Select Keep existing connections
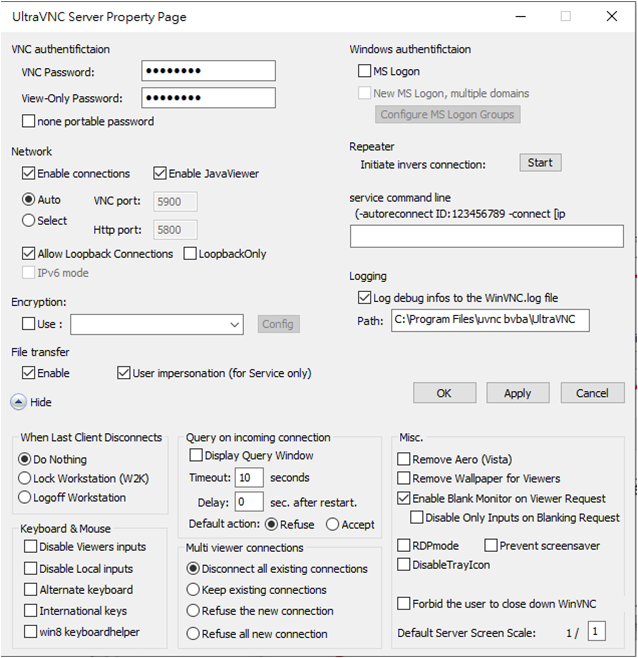 (x=193, y=590)
